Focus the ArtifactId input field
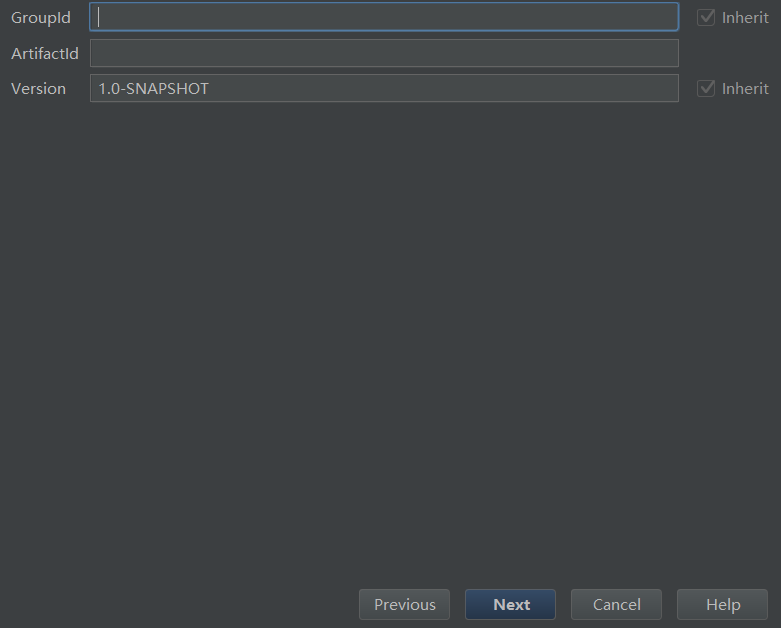The width and height of the screenshot is (781, 628). click(x=384, y=53)
